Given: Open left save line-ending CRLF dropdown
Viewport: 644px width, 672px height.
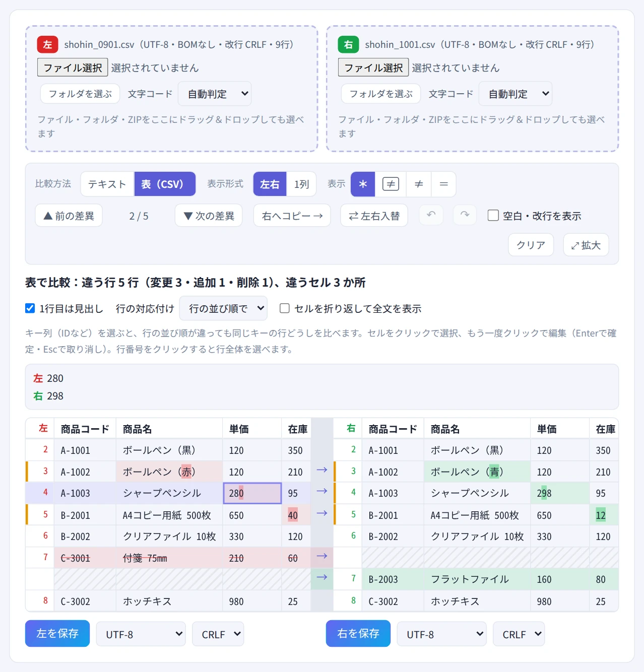Looking at the screenshot, I should point(218,634).
